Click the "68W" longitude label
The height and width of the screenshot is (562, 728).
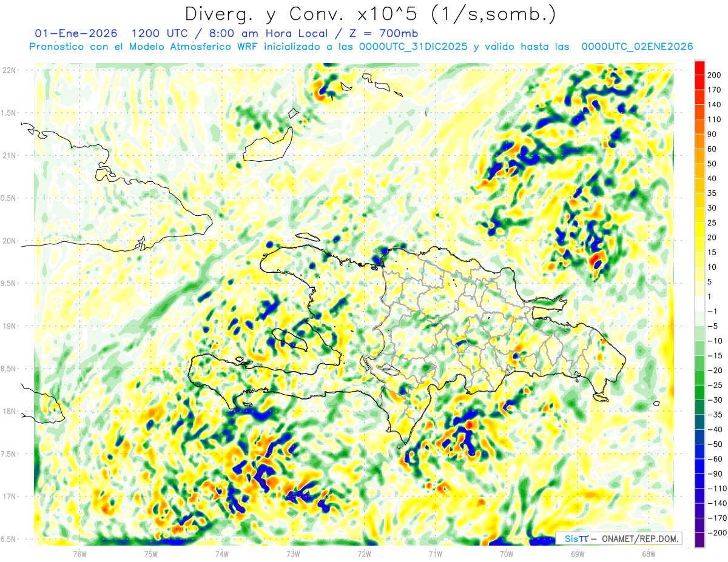point(649,554)
